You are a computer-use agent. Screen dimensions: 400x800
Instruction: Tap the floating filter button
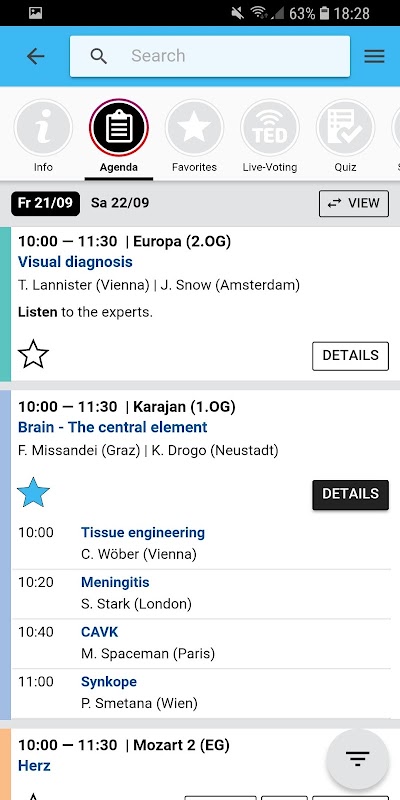tap(358, 759)
